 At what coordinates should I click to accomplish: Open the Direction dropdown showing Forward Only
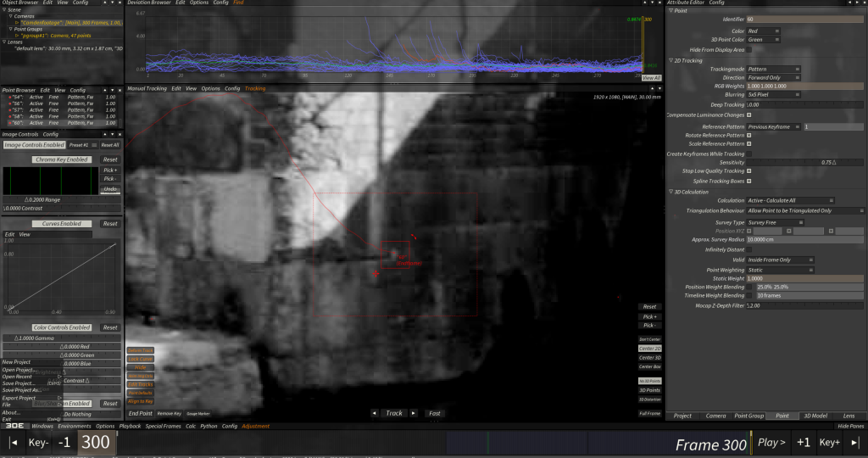(773, 78)
